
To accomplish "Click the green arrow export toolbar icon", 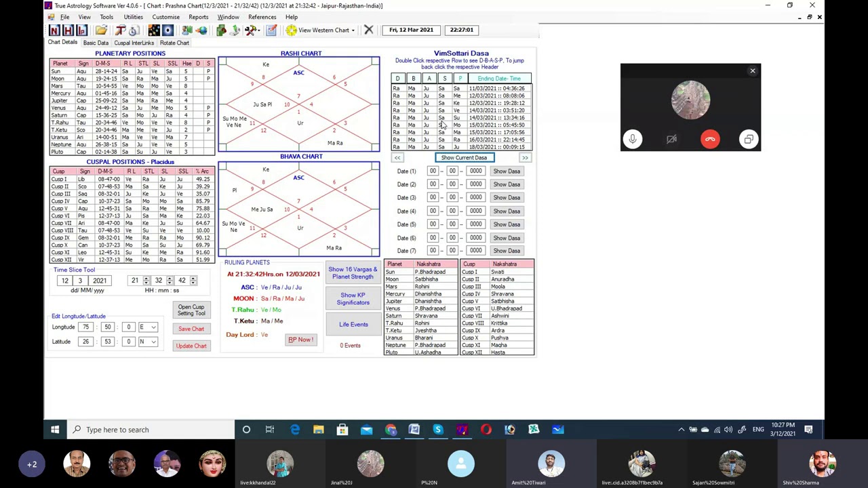I will coord(235,30).
